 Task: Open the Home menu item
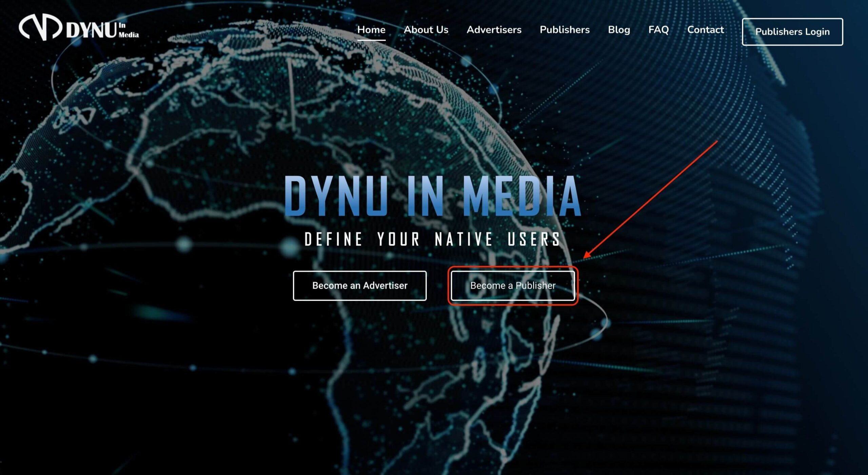tap(371, 30)
